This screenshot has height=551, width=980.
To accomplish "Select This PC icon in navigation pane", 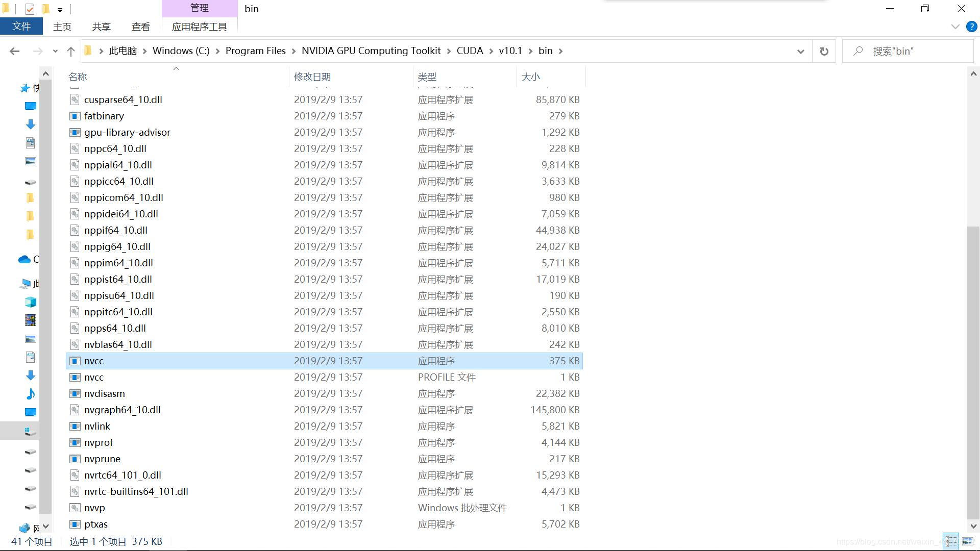I will [26, 284].
